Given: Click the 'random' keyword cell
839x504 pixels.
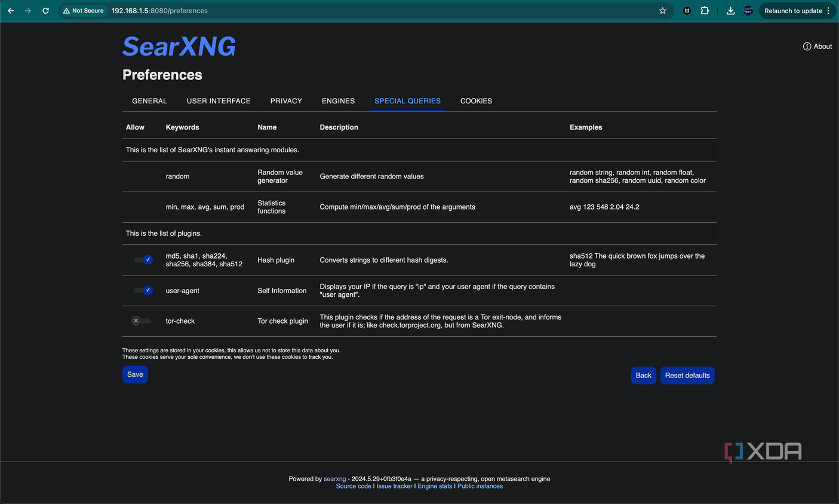Looking at the screenshot, I should (177, 176).
